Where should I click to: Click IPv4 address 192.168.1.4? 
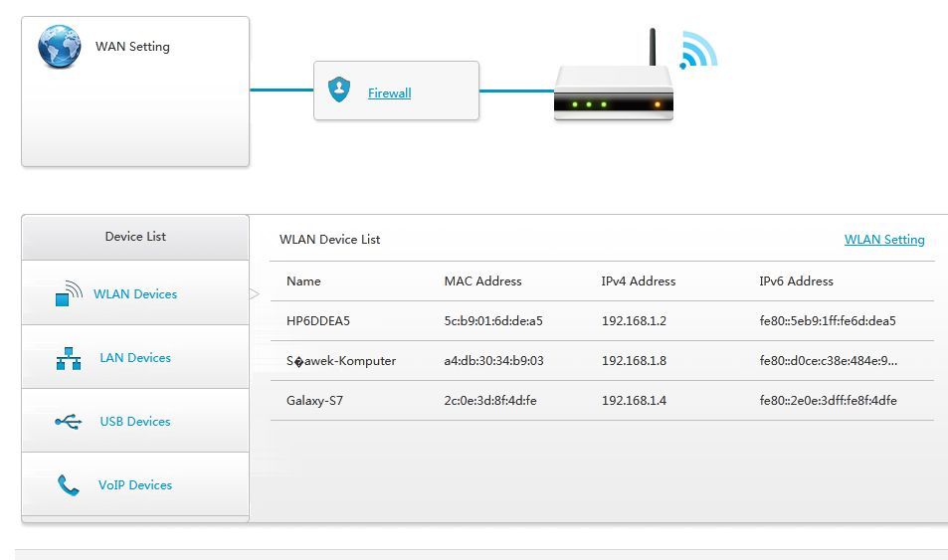click(634, 400)
